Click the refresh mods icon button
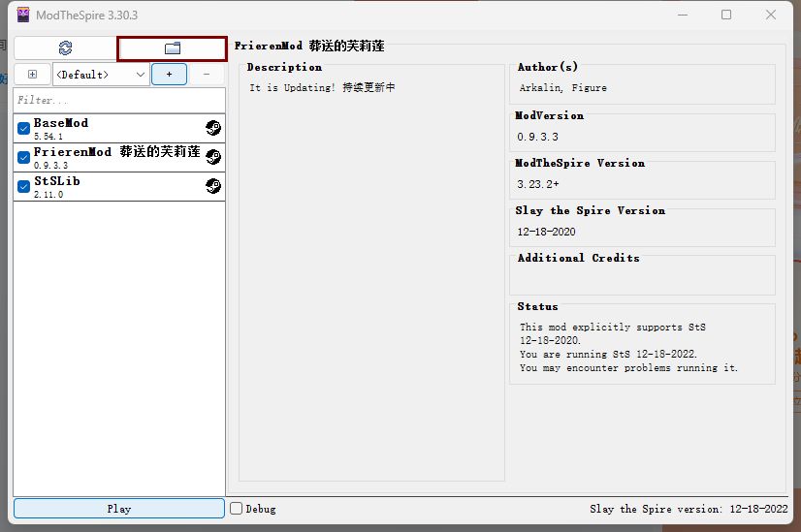Image resolution: width=801 pixels, height=532 pixels. [65, 48]
